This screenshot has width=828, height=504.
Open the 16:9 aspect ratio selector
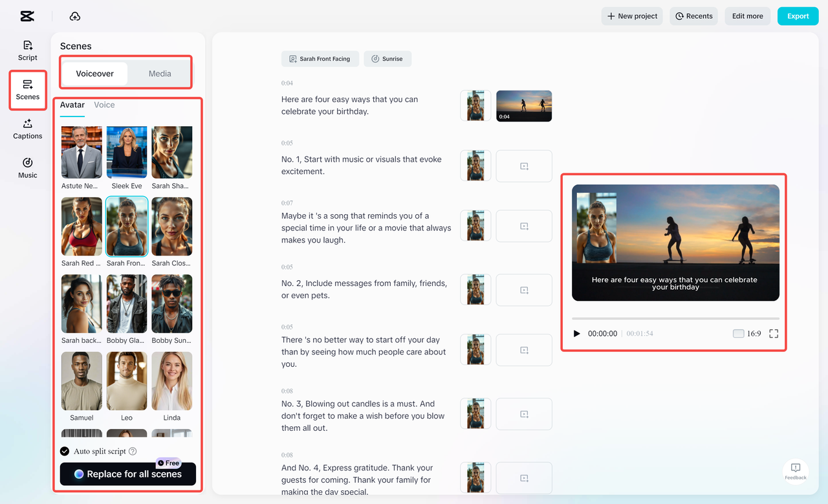click(754, 333)
